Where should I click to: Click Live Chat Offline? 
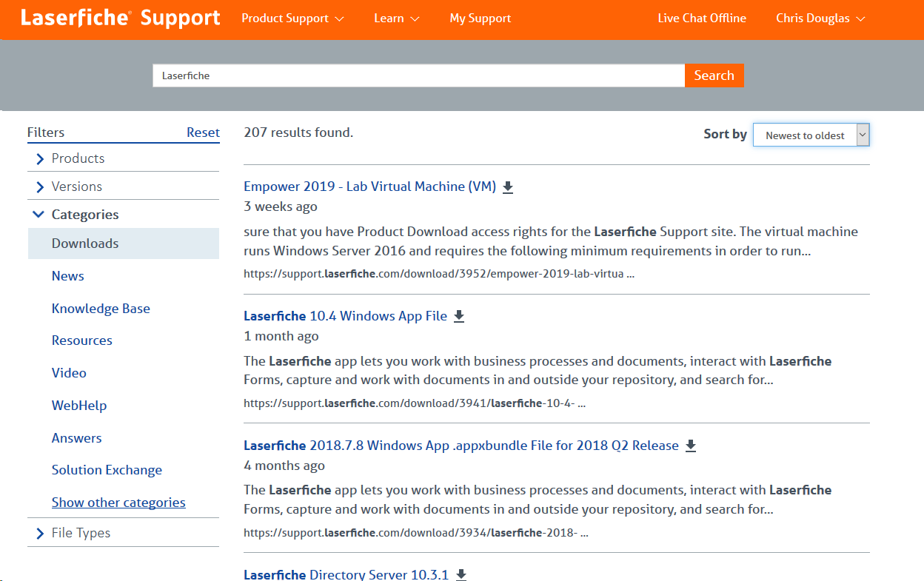tap(702, 19)
